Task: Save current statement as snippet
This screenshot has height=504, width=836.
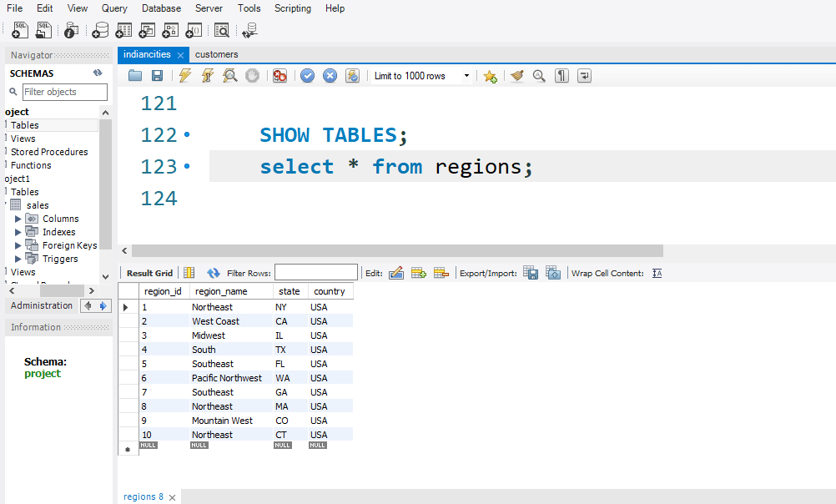Action: tap(490, 75)
